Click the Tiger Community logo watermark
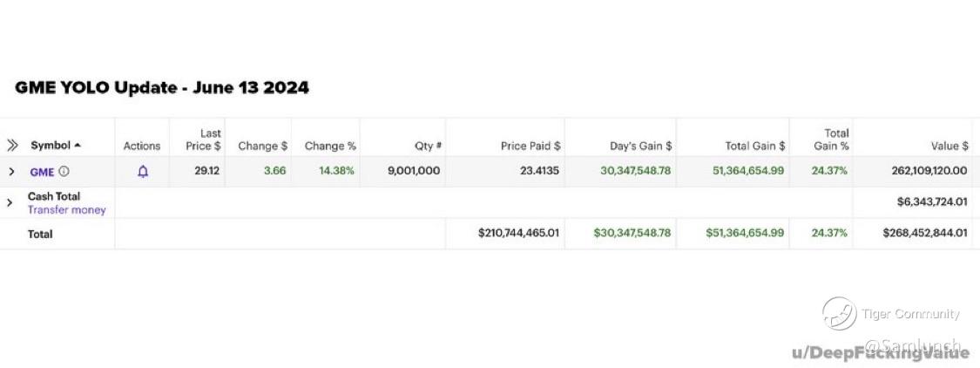The width and height of the screenshot is (980, 368). click(x=839, y=314)
